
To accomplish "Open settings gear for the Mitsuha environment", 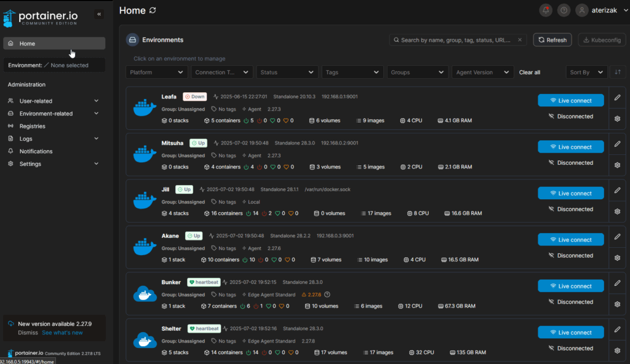I will point(618,165).
